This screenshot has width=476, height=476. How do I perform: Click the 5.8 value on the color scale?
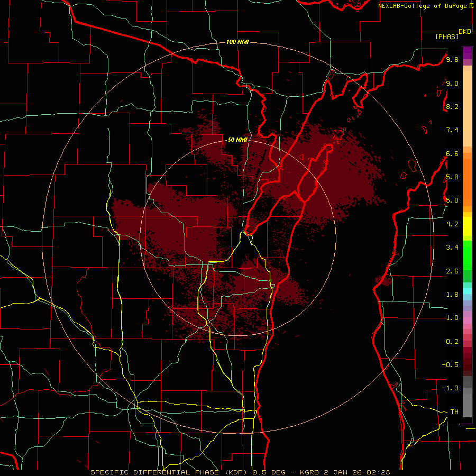pos(452,177)
